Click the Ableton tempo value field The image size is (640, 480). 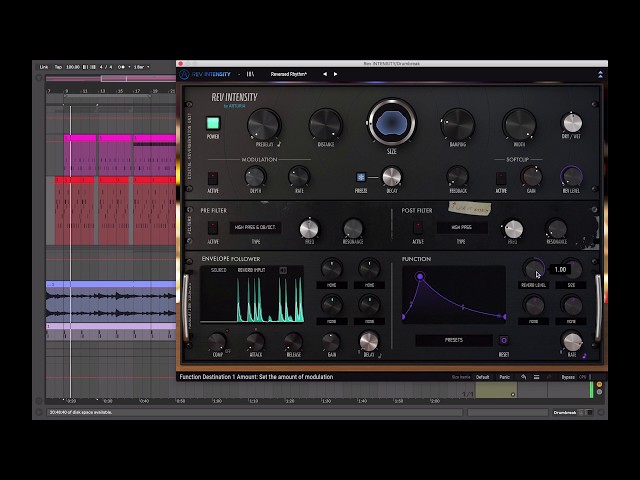tap(73, 67)
